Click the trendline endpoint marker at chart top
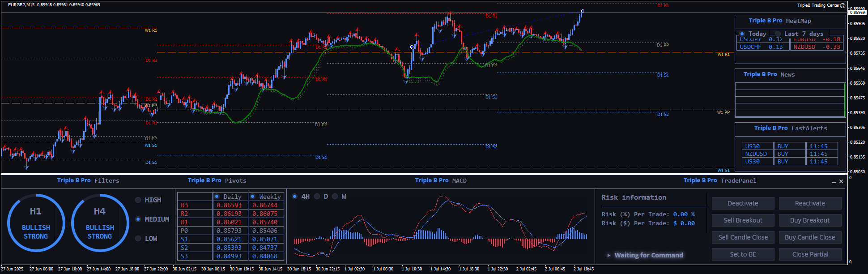 (x=582, y=11)
